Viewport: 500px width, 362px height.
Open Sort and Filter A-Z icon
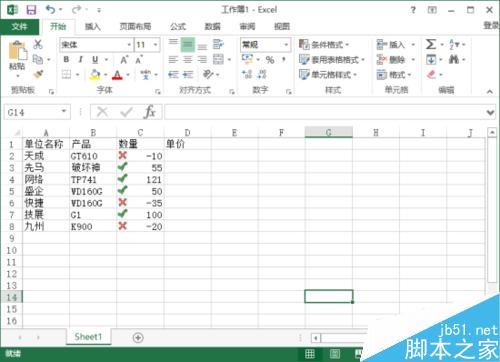[454, 44]
